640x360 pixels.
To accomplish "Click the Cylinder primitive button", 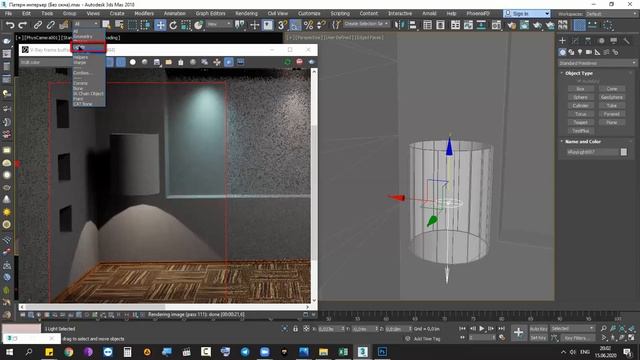I will [580, 105].
